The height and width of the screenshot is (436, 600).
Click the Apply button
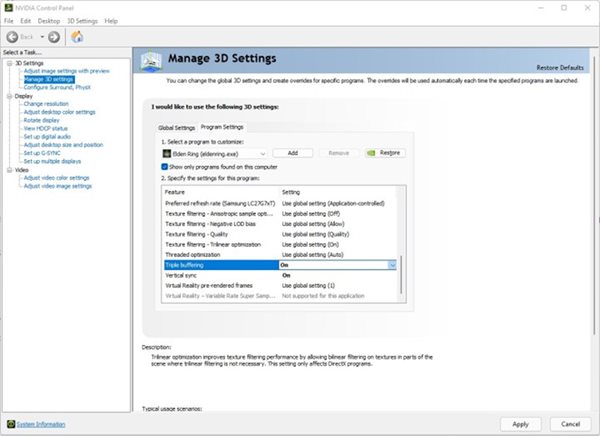tap(520, 424)
